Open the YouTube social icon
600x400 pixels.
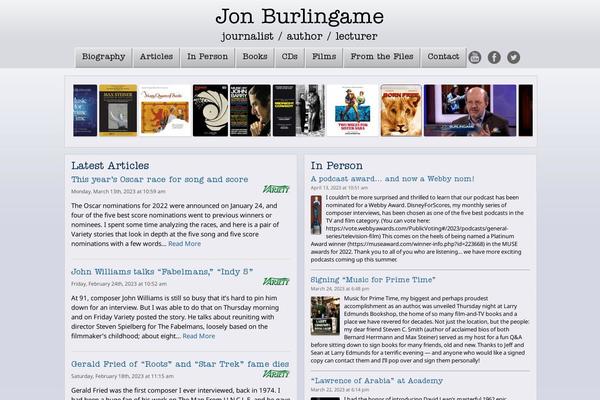pos(474,57)
